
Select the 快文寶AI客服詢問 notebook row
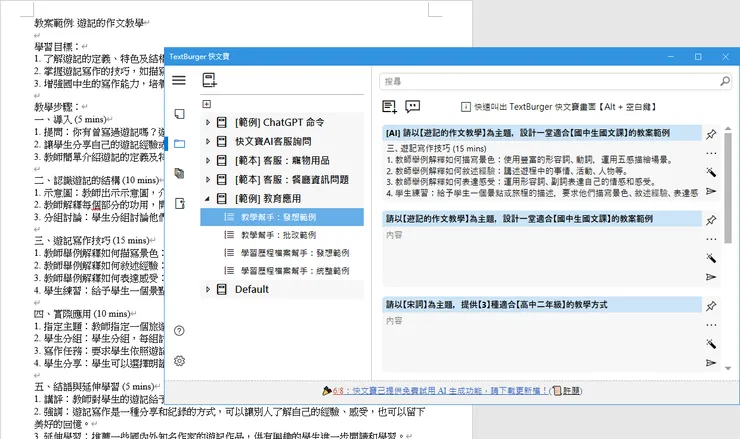(282, 141)
